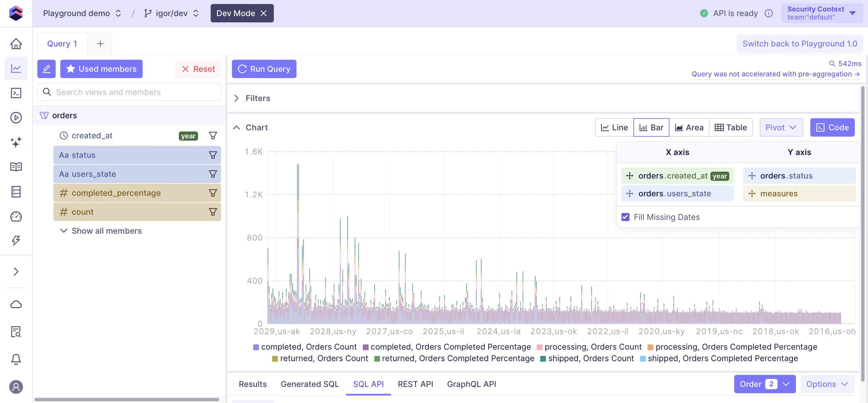This screenshot has width=868, height=403.
Task: Click the AI sparkles sidebar icon
Action: point(16,142)
